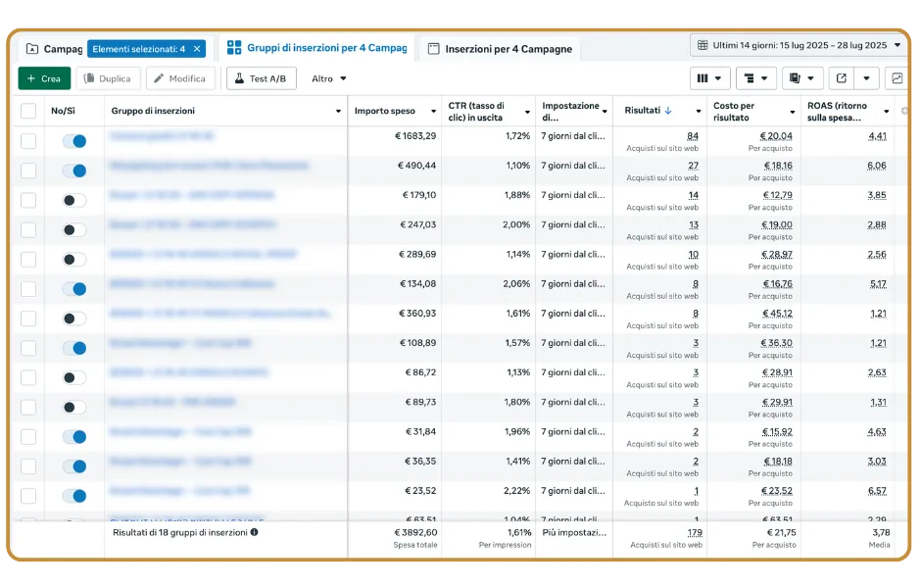Click the calendar icon in date range
Image resolution: width=921 pixels, height=588 pixels.
click(702, 45)
